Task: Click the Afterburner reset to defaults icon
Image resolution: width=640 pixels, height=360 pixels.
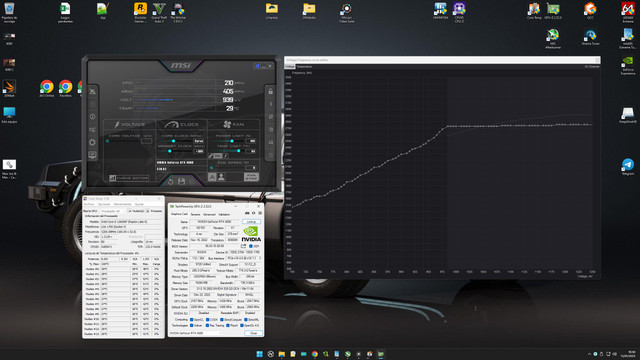Action: coord(170,182)
